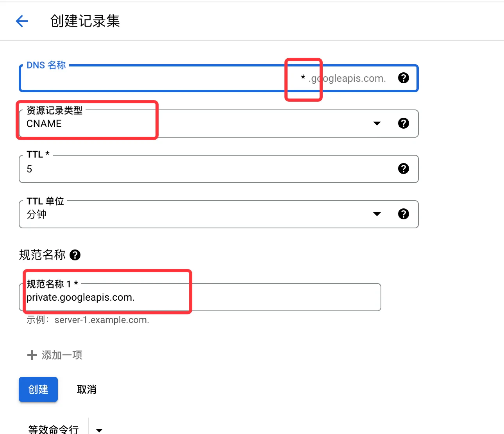Go back using the blue arrow
The height and width of the screenshot is (434, 504).
point(22,21)
